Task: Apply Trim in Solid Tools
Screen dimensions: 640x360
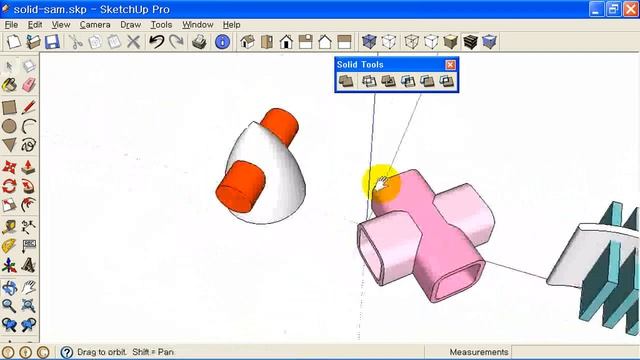Action: click(427, 81)
